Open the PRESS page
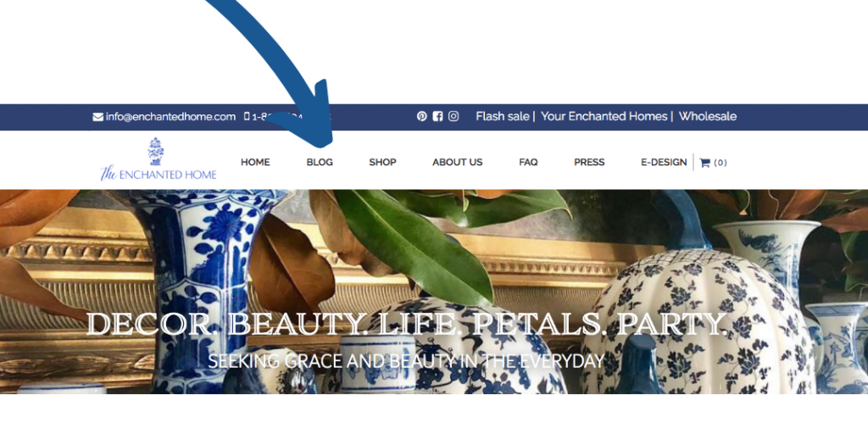868x445 pixels. tap(589, 162)
